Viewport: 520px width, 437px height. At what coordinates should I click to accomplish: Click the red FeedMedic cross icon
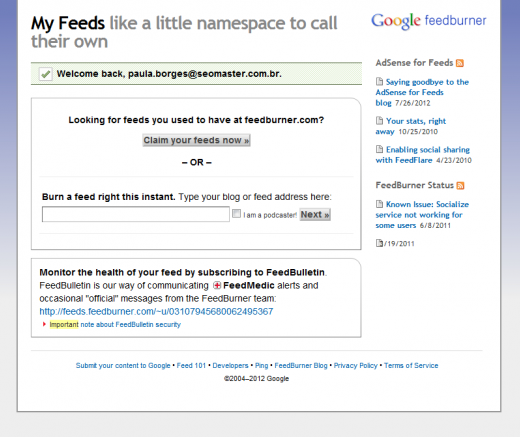[x=217, y=286]
